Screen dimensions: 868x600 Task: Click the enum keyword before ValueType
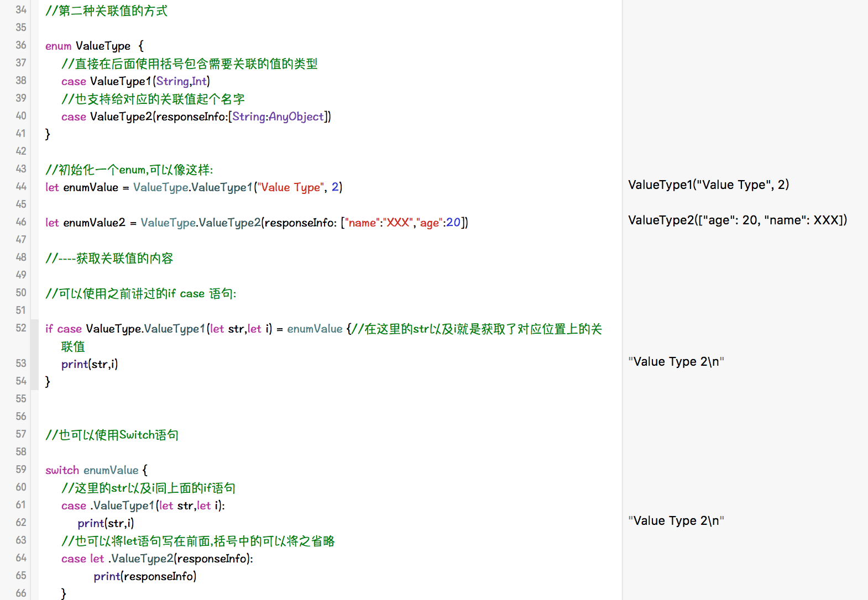click(58, 46)
